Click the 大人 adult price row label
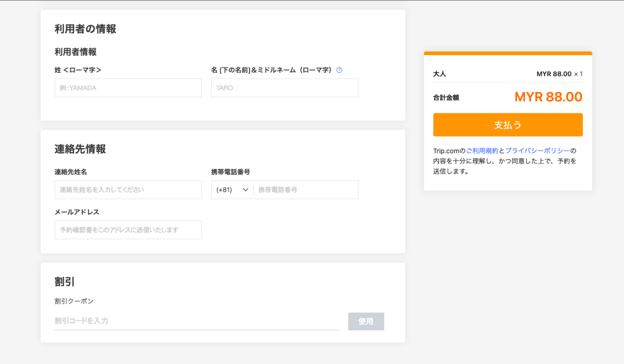624x364 pixels. (439, 74)
